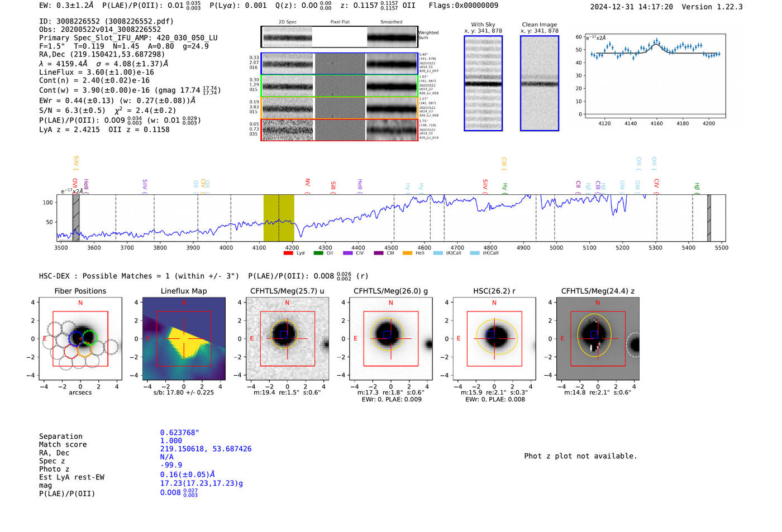The image size is (782, 532).
Task: Click the hatched gray region near 3550
Action: (76, 218)
